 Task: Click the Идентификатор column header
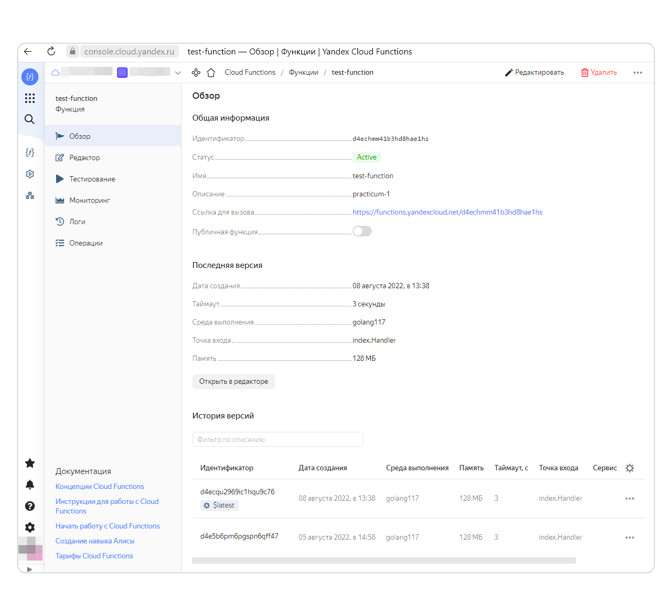[227, 468]
